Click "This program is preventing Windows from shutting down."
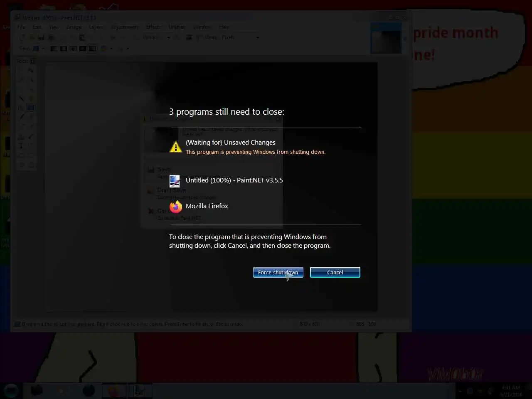532x399 pixels. coord(256,152)
